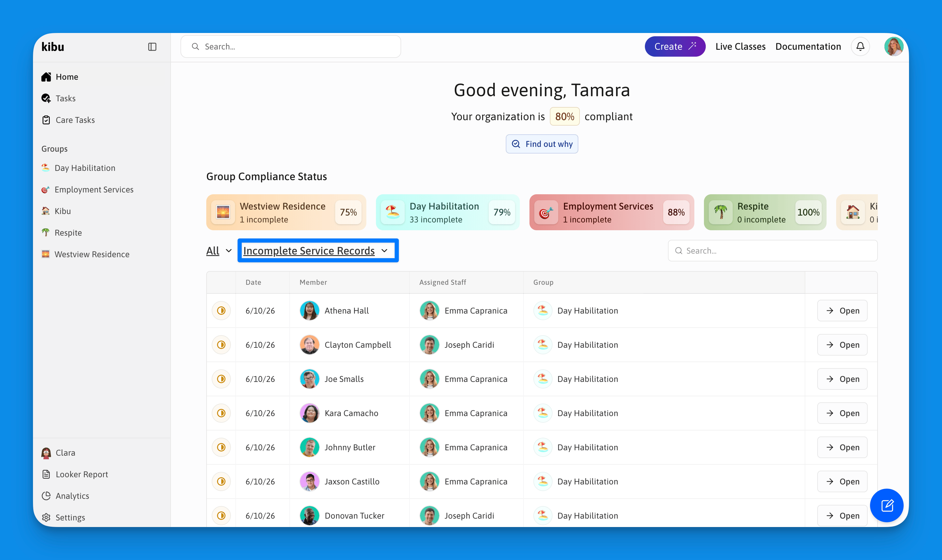The width and height of the screenshot is (942, 560).
Task: Click the Kibu house icon in sidebar
Action: [46, 211]
